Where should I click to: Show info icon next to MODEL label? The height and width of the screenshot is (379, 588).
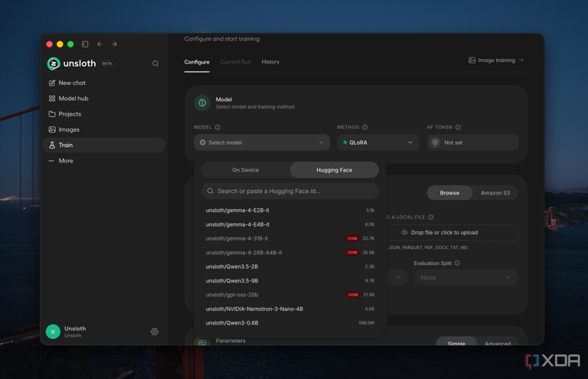tap(217, 127)
